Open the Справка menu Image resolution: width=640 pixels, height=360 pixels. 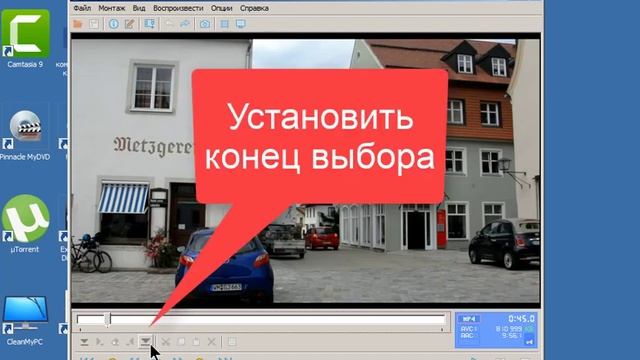[254, 8]
